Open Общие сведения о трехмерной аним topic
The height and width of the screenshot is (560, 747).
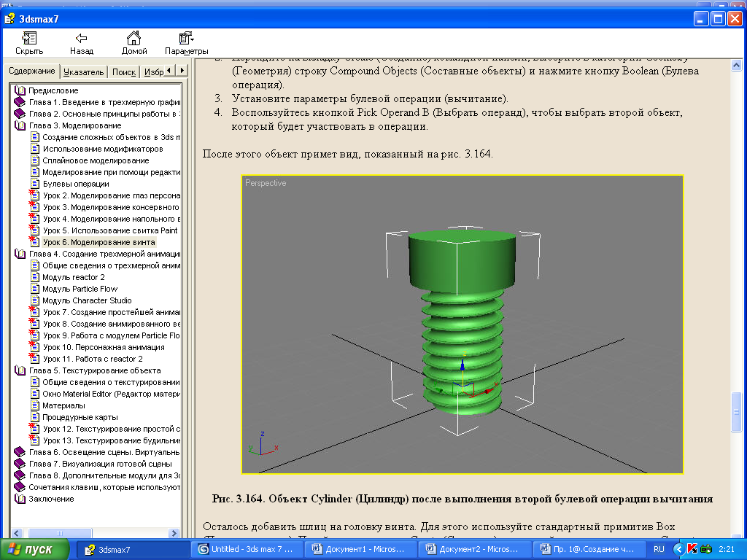coord(111,265)
